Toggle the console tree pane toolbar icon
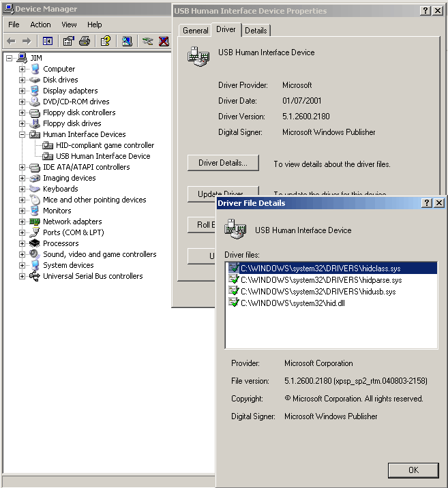Image resolution: width=448 pixels, height=488 pixels. [x=48, y=41]
